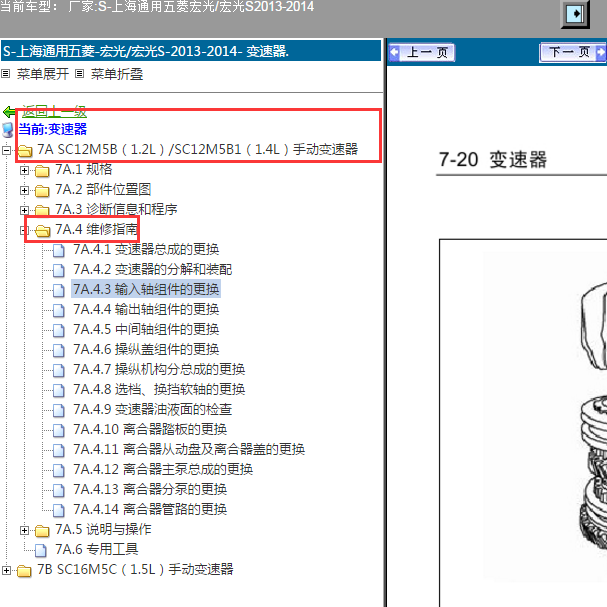
Task: Open 7A.4.14 离合器管路的更换
Action: [150, 509]
